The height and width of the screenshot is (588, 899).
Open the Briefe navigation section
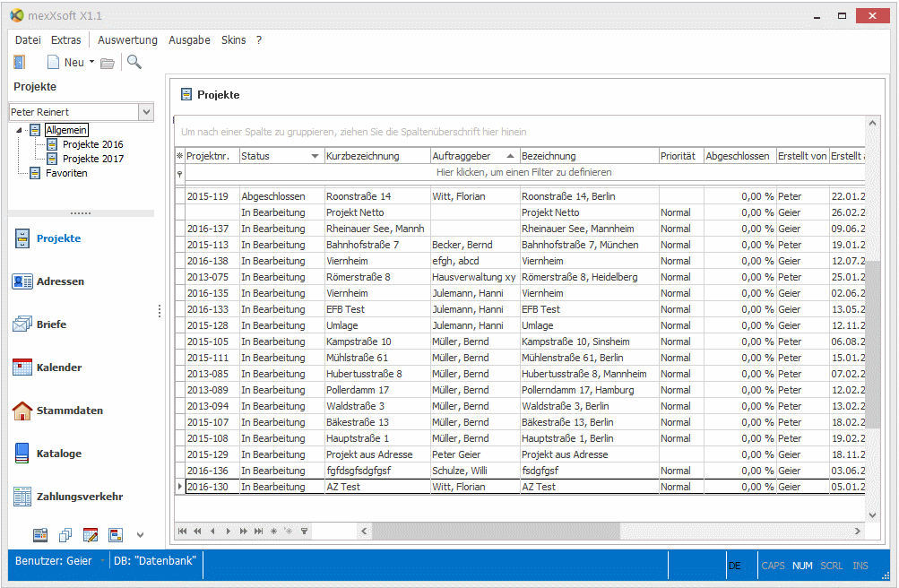point(39,324)
